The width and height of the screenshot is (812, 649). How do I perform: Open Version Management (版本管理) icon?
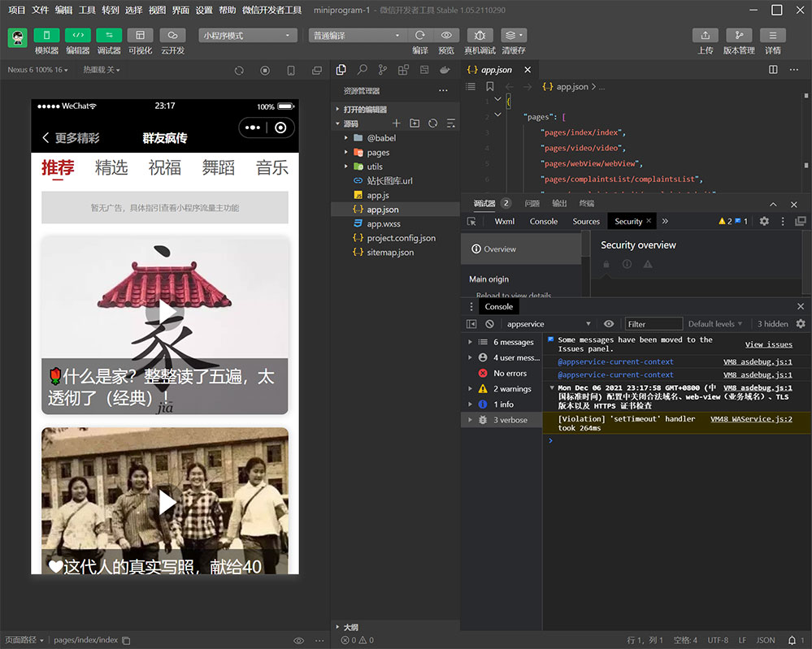739,36
